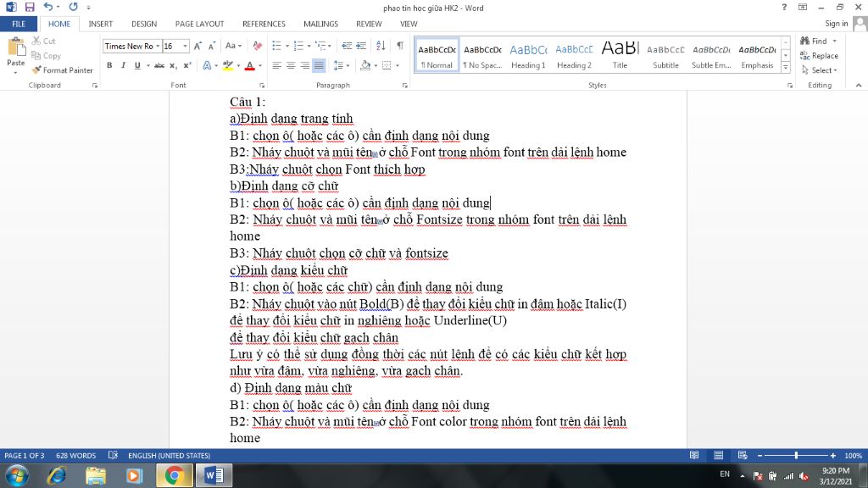
Task: Increase font size with Grow Font icon
Action: (198, 46)
